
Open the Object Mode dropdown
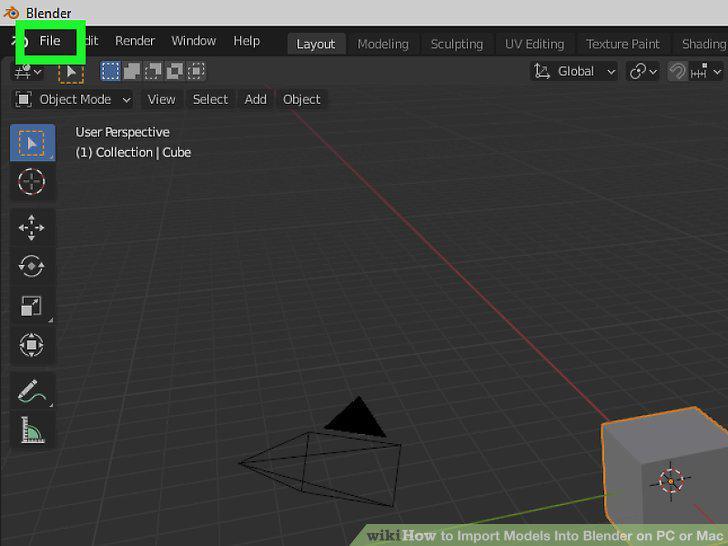(72, 99)
